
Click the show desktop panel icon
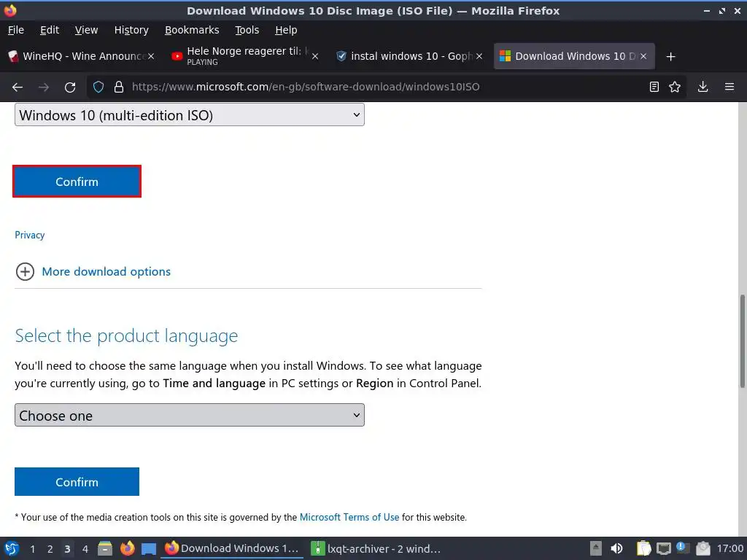pyautogui.click(x=149, y=548)
